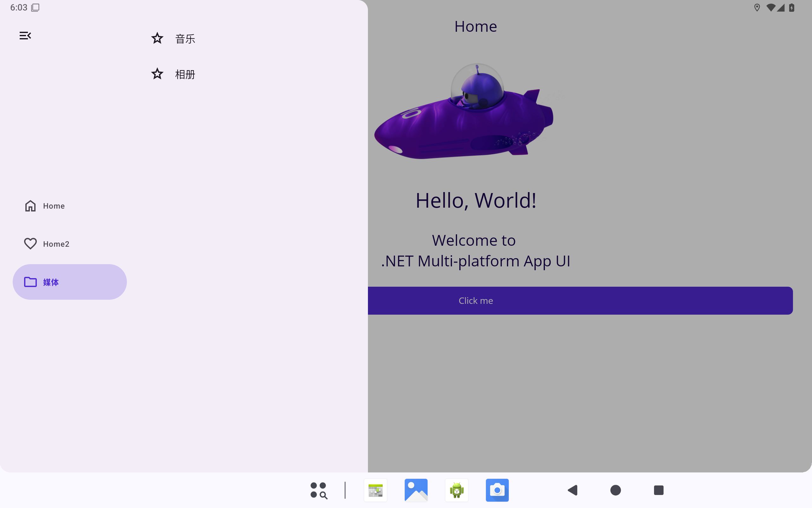Click the Welcome to .NET Multi-platform text
The image size is (812, 508).
pos(475,251)
